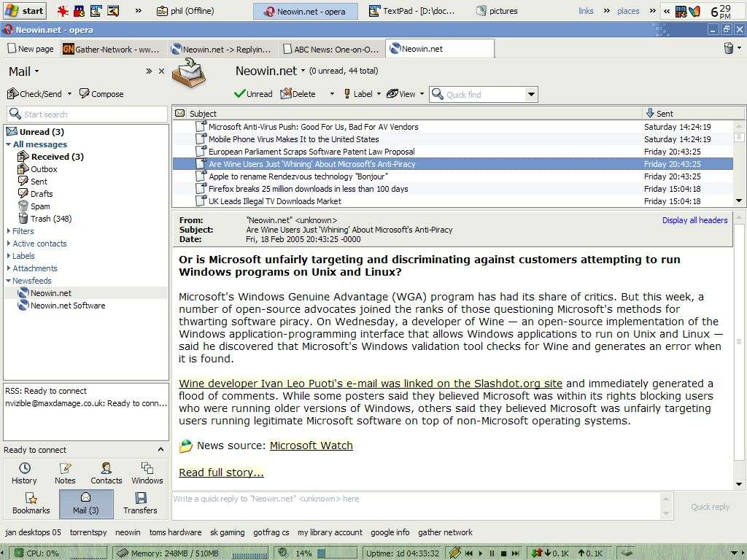Expand the Active contacts section
The height and width of the screenshot is (560, 747).
pos(9,244)
